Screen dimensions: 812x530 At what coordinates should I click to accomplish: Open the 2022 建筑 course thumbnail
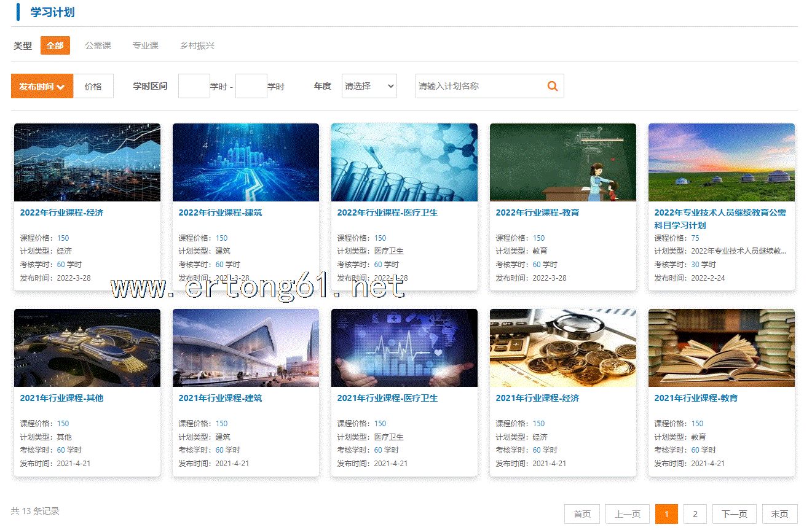(246, 162)
